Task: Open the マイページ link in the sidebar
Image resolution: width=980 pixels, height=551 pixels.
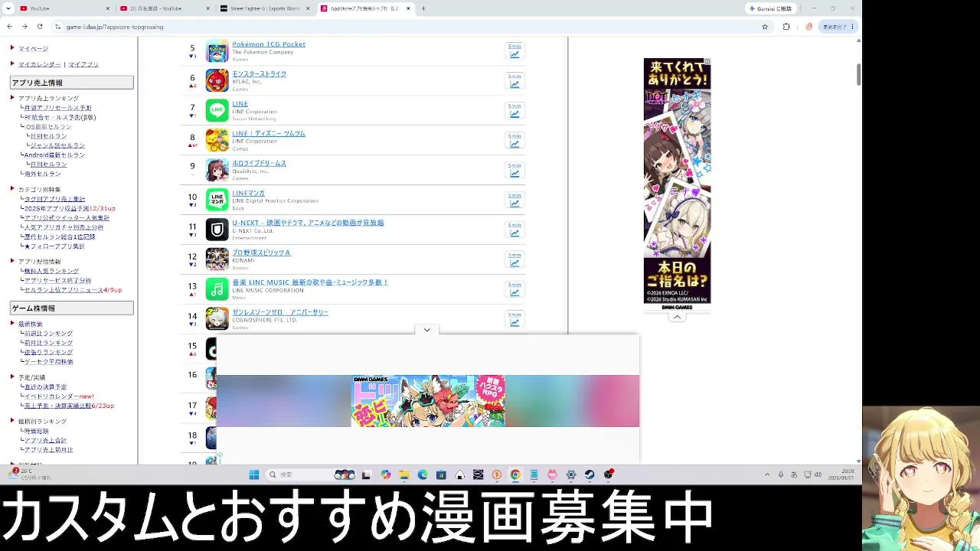Action: coord(33,49)
